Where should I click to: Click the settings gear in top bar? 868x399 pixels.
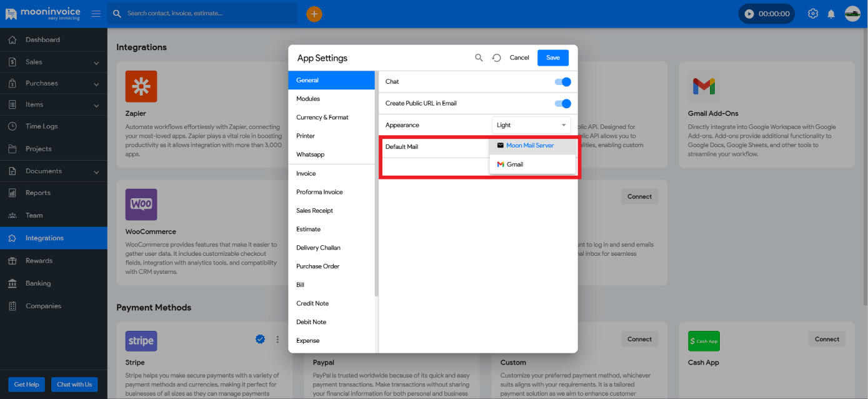pos(813,14)
